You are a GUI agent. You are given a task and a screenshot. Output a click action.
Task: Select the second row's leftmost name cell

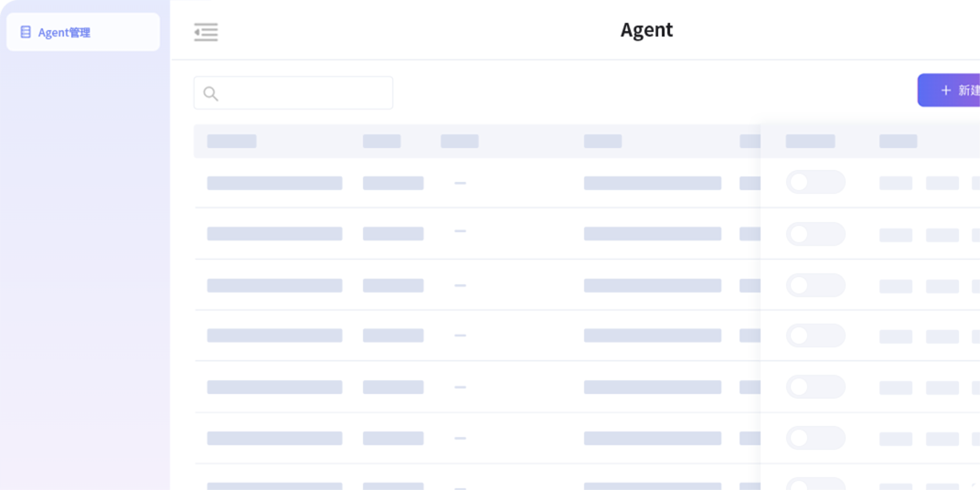(274, 234)
